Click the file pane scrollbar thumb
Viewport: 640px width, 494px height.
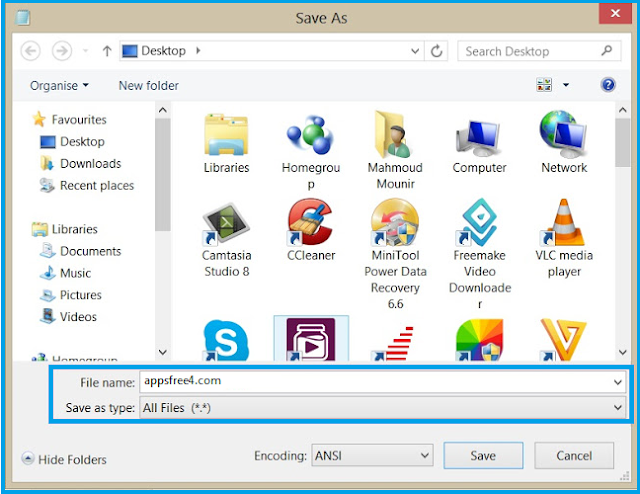622,142
